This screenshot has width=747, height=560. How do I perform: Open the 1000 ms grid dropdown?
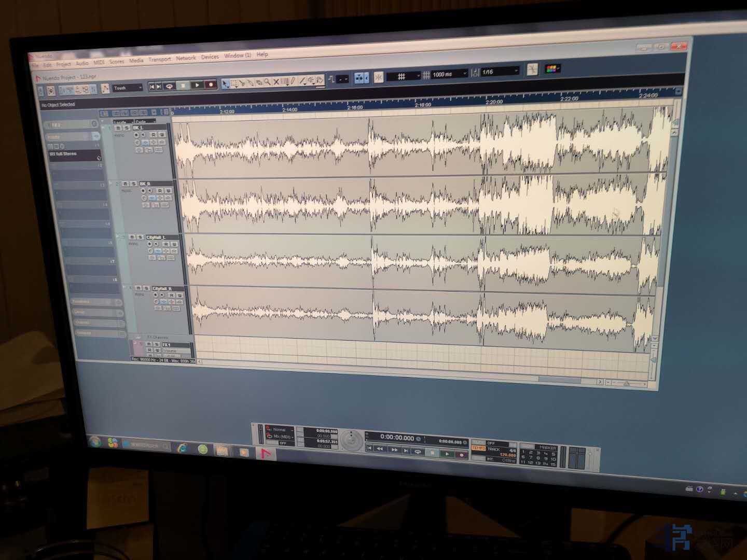(449, 74)
